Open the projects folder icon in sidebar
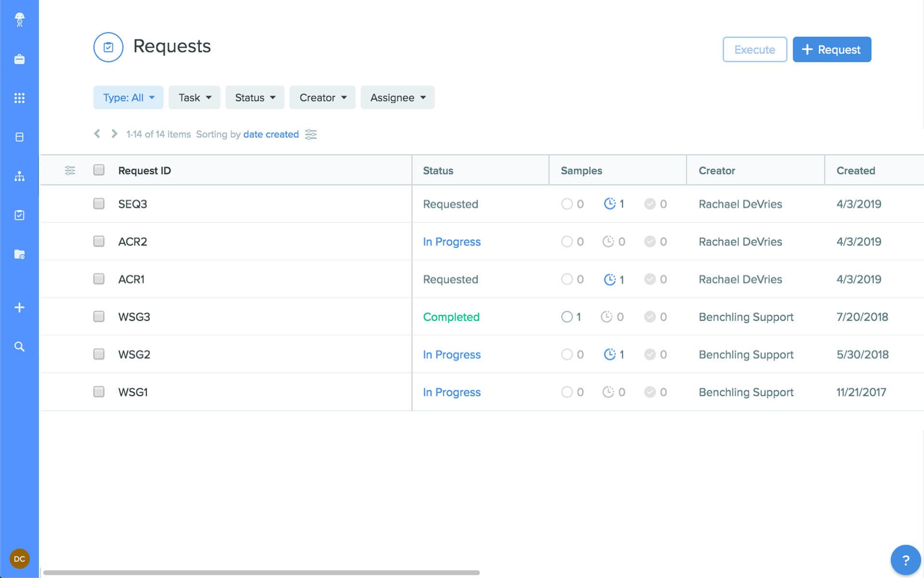This screenshot has height=578, width=924. (x=19, y=254)
